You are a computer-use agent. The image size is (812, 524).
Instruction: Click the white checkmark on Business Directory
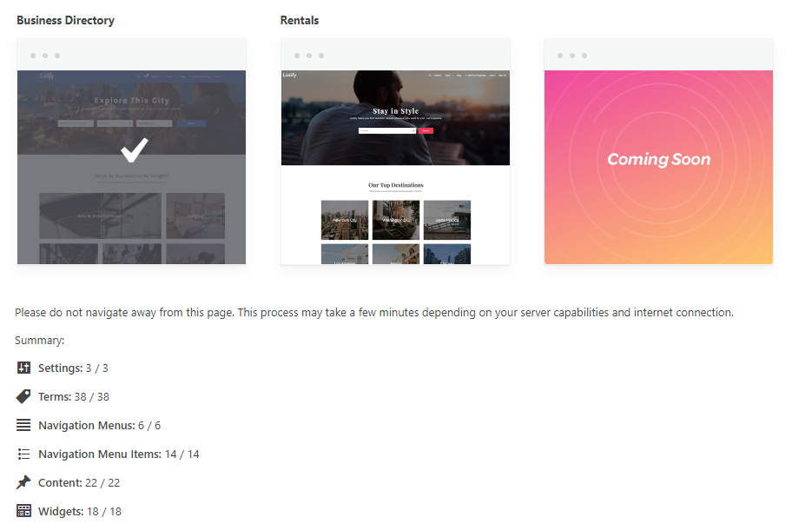point(134,150)
